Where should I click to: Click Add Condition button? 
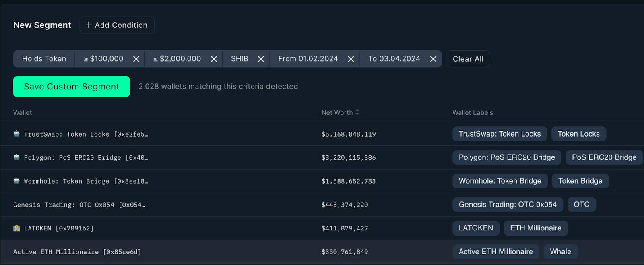117,25
